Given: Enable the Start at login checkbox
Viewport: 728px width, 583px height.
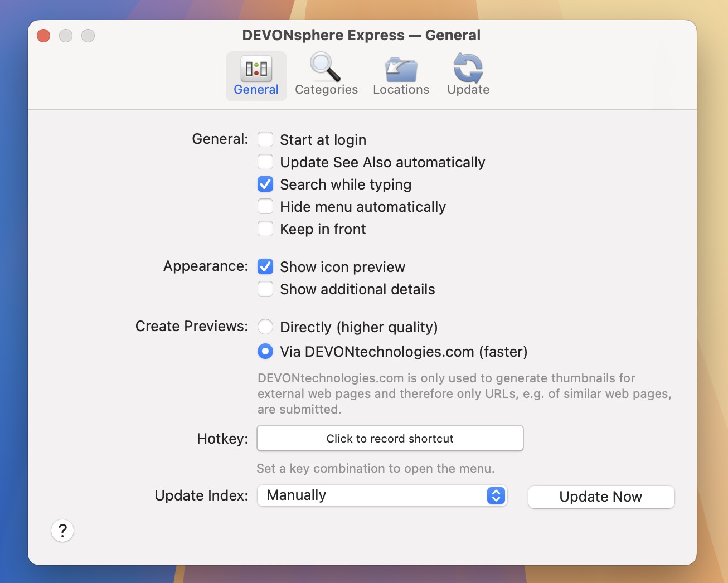Looking at the screenshot, I should [265, 139].
